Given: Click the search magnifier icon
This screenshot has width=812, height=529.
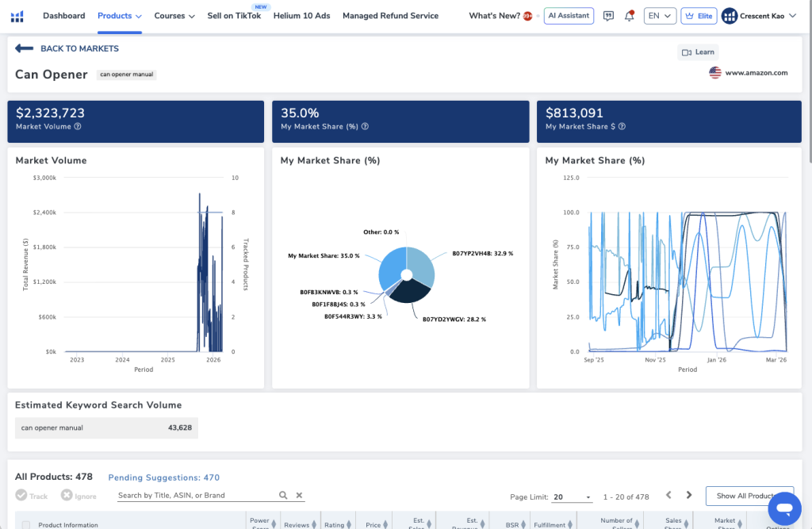Looking at the screenshot, I should click(x=283, y=496).
